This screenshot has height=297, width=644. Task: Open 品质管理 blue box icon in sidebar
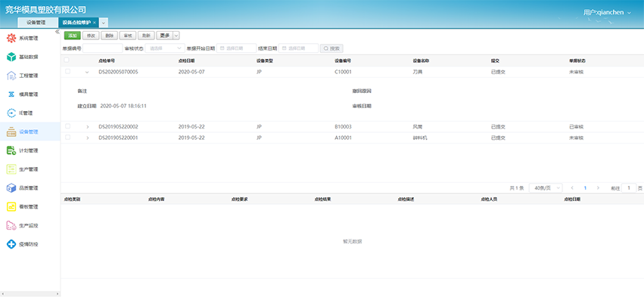[x=11, y=188]
